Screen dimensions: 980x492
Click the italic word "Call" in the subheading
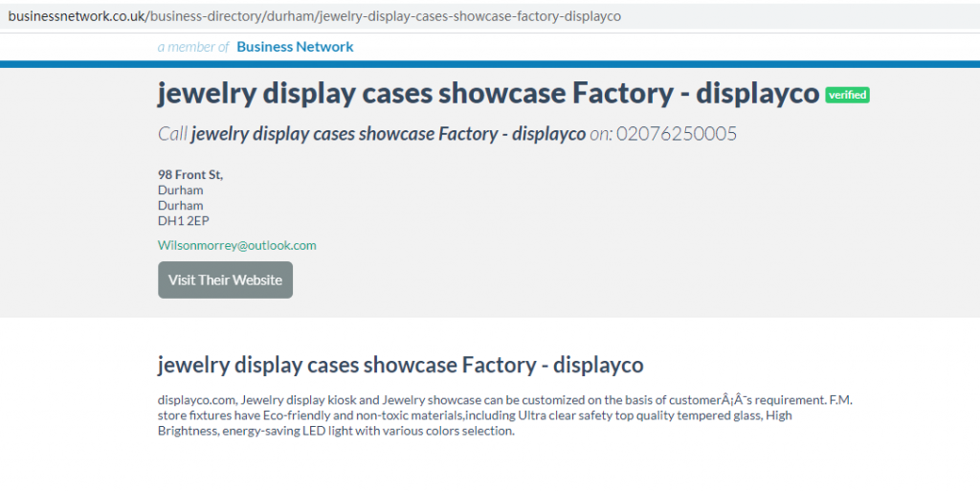[172, 134]
